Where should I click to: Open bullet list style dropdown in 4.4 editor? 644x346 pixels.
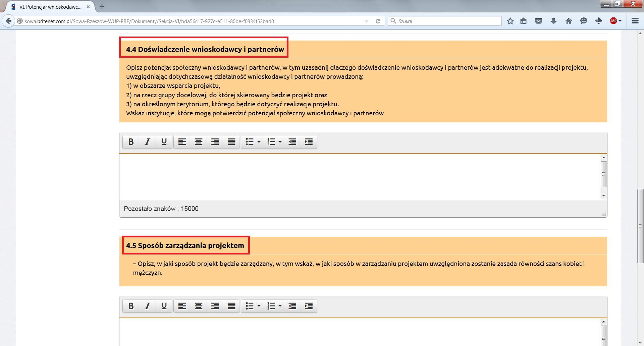click(x=259, y=142)
